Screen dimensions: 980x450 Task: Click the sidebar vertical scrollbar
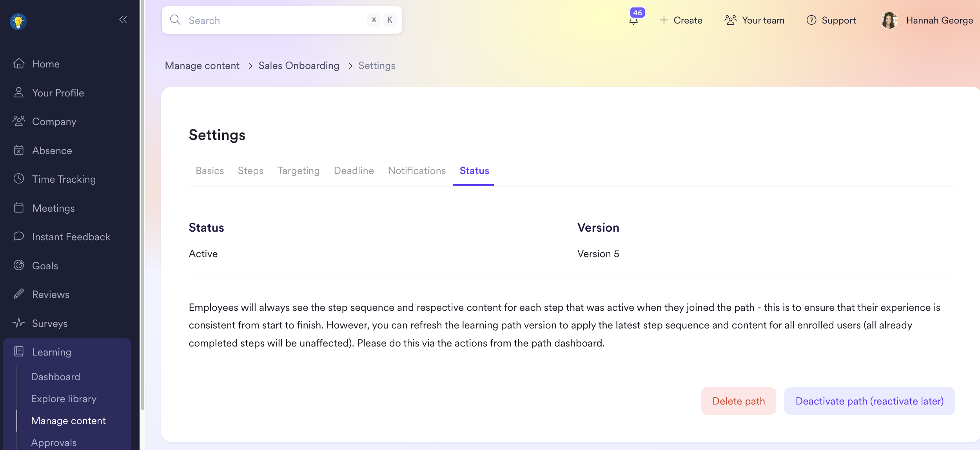coord(143,196)
